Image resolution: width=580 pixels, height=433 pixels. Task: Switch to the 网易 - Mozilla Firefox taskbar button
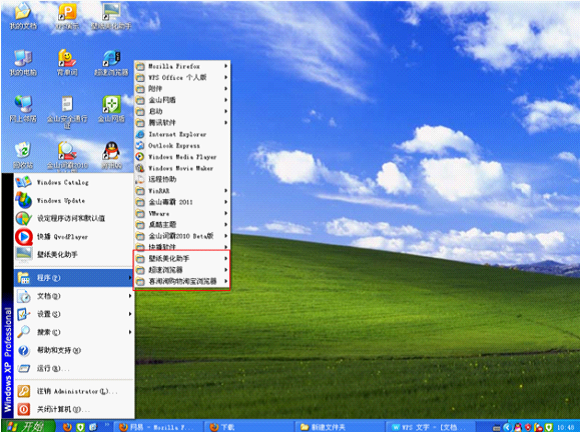[158, 427]
